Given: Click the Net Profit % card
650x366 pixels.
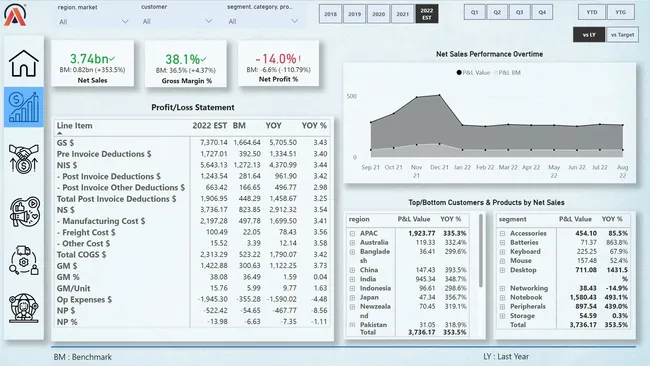Looking at the screenshot, I should click(279, 63).
